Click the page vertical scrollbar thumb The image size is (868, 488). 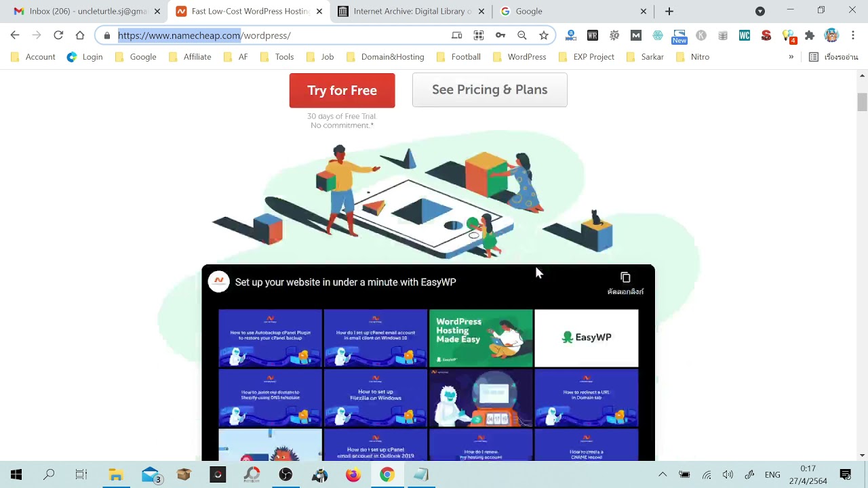862,102
